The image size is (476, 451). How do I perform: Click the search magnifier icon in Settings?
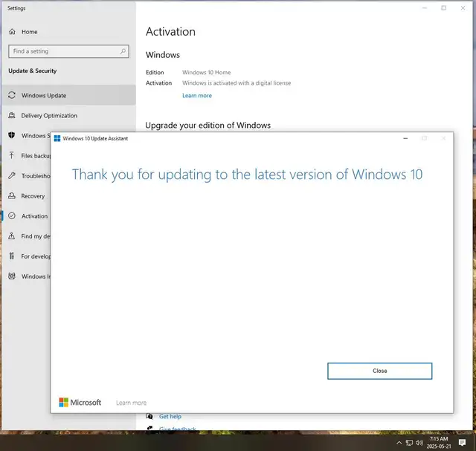tap(123, 51)
